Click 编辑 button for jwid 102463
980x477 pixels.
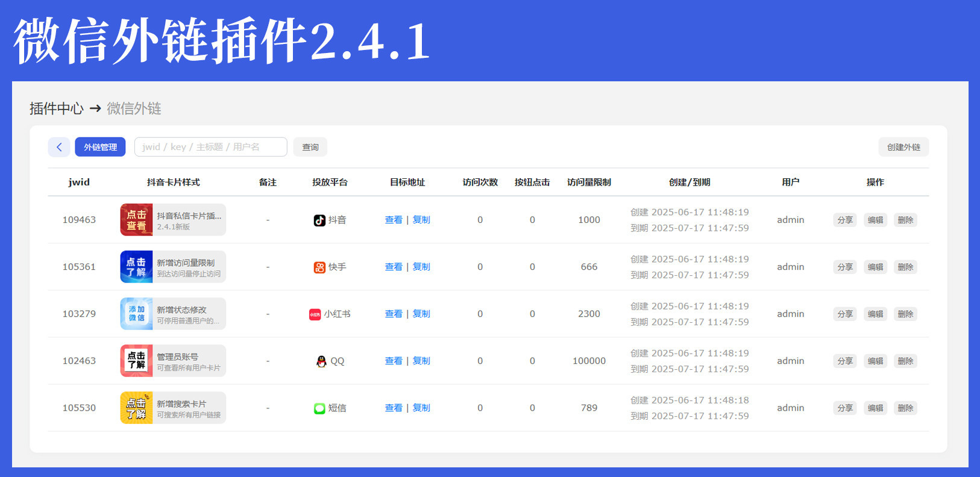(x=875, y=361)
